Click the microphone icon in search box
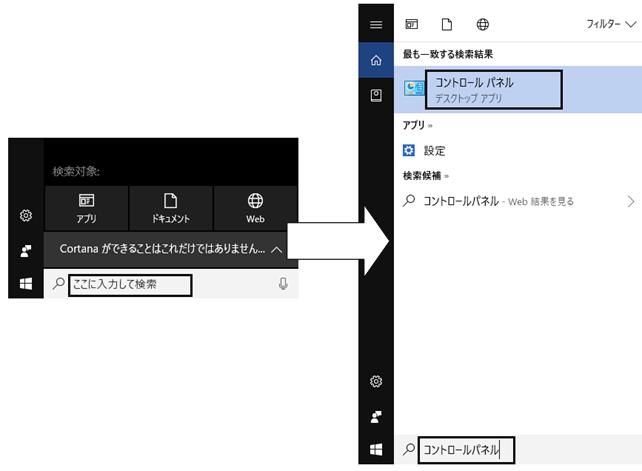Screen dimensions: 642x471 (x=283, y=283)
